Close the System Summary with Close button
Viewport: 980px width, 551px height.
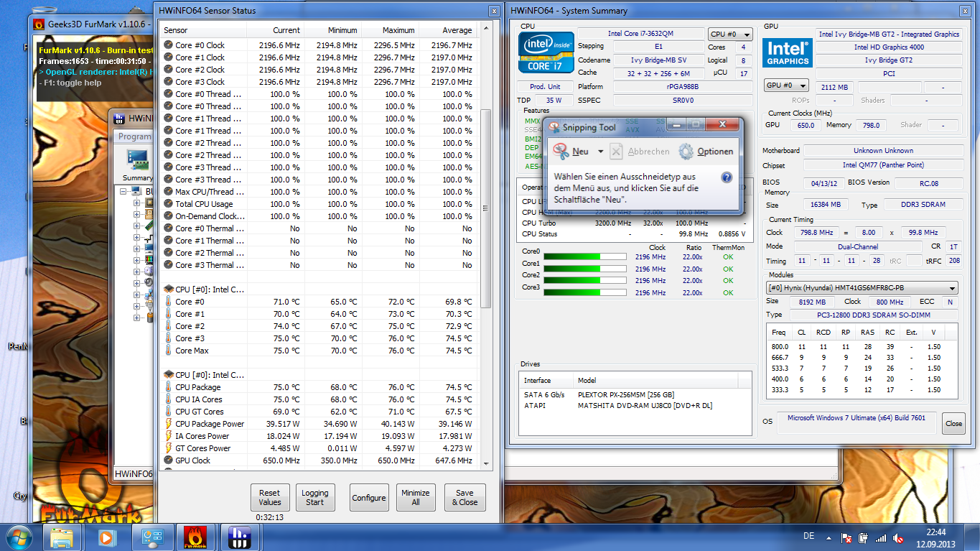point(953,423)
